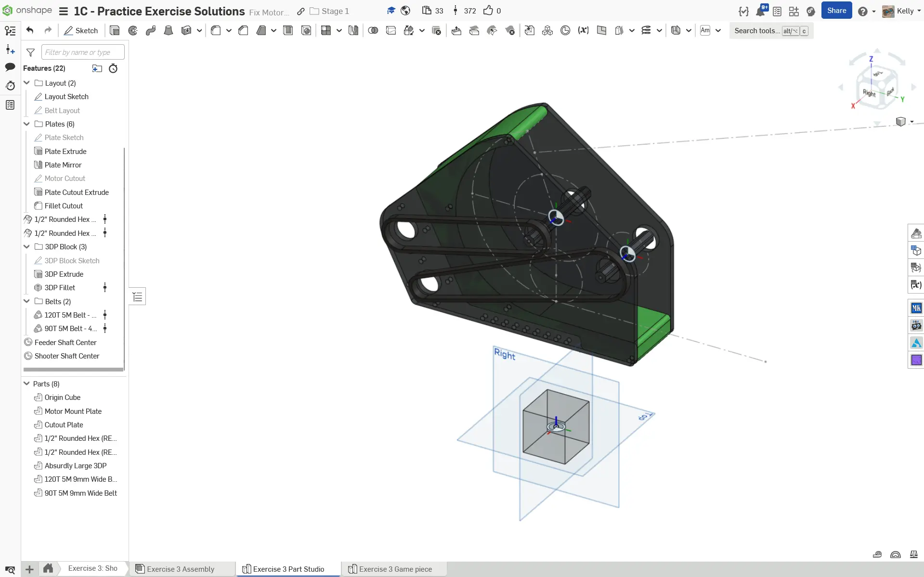Open the feature filter funnel icon
924x577 pixels.
30,52
